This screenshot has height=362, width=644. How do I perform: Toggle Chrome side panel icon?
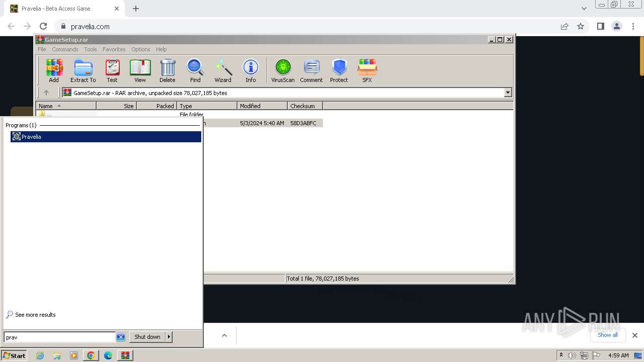(x=600, y=26)
